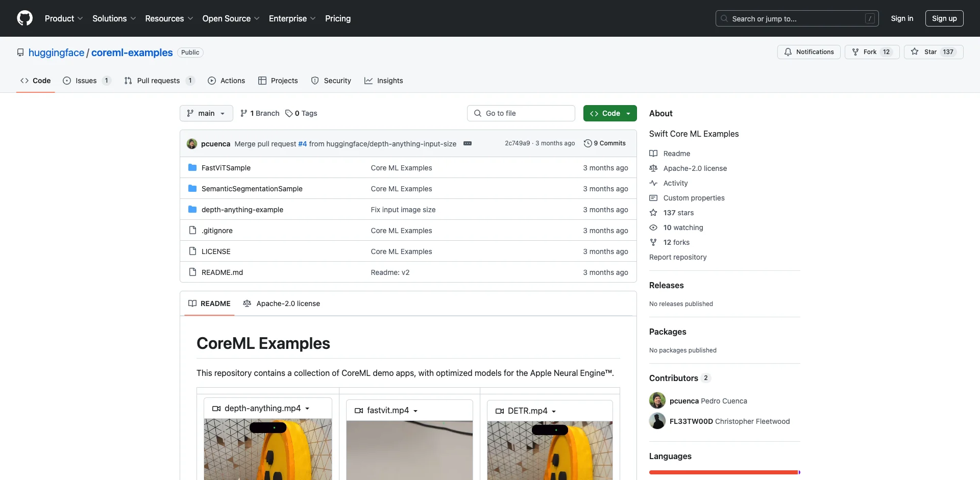980x480 pixels.
Task: Click the Notifications bell button
Action: [808, 52]
